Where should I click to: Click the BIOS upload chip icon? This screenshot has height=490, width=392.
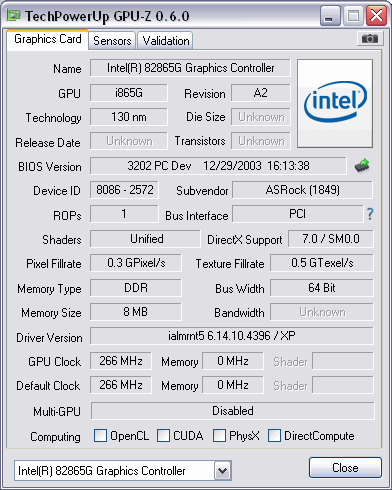point(362,166)
